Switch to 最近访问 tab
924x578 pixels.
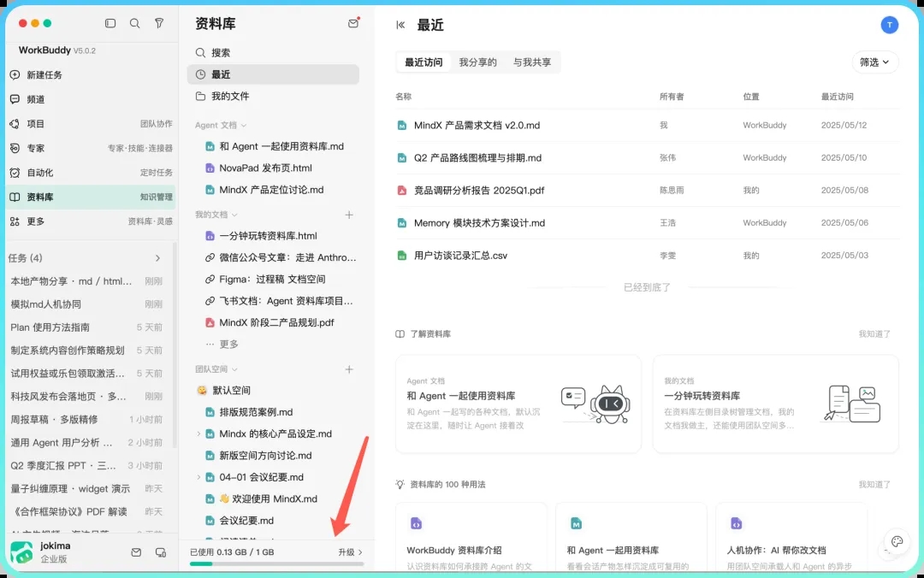click(x=423, y=62)
